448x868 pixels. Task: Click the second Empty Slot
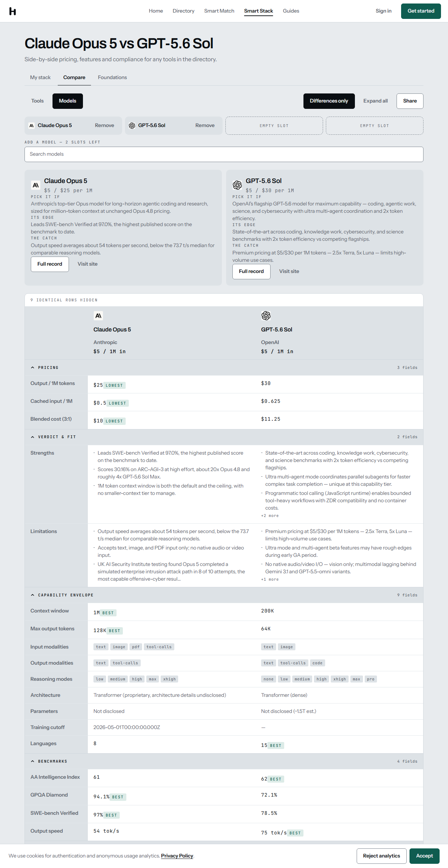tap(374, 126)
